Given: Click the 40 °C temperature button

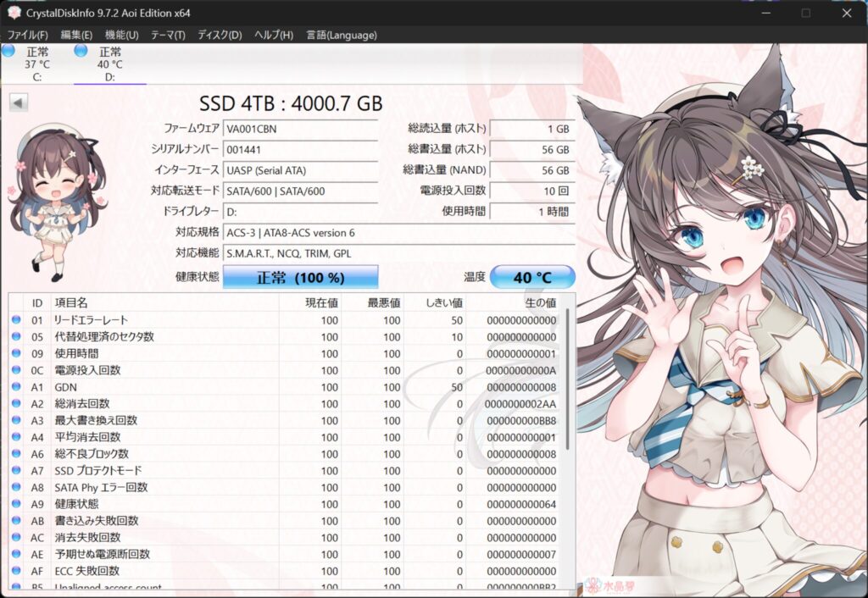Looking at the screenshot, I should (x=532, y=277).
